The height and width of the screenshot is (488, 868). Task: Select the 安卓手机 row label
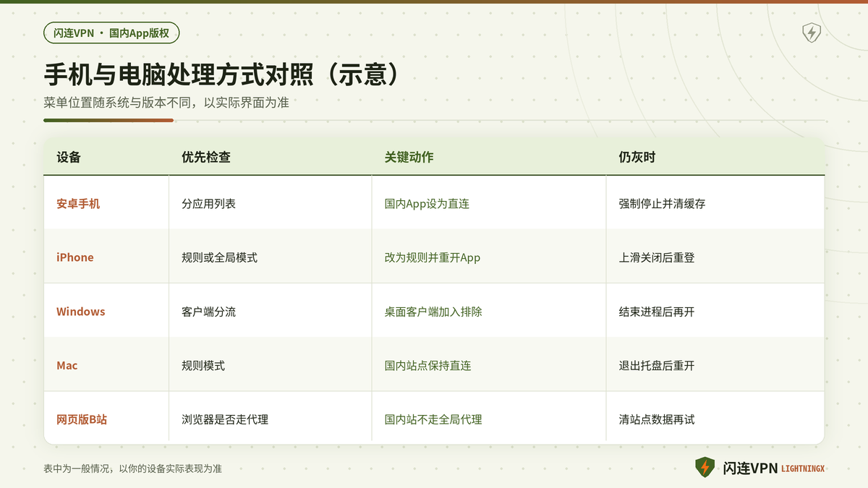pos(78,204)
